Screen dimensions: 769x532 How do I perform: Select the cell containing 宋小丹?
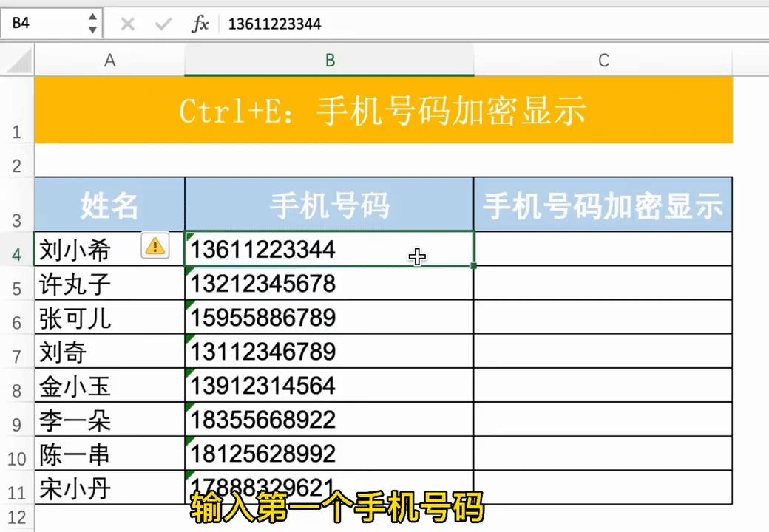(109, 489)
